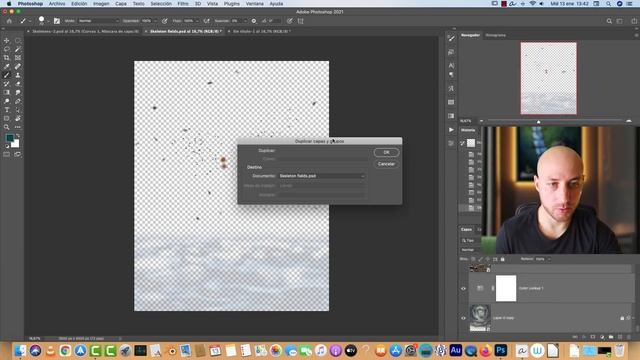Select the Move tool
This screenshot has width=640, height=360.
point(7,40)
